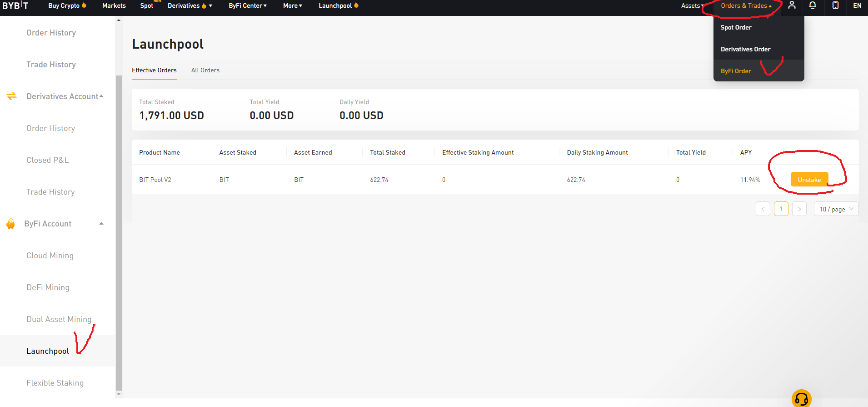Image resolution: width=868 pixels, height=407 pixels.
Task: Open Dual Asset Mining in sidebar
Action: coord(59,319)
